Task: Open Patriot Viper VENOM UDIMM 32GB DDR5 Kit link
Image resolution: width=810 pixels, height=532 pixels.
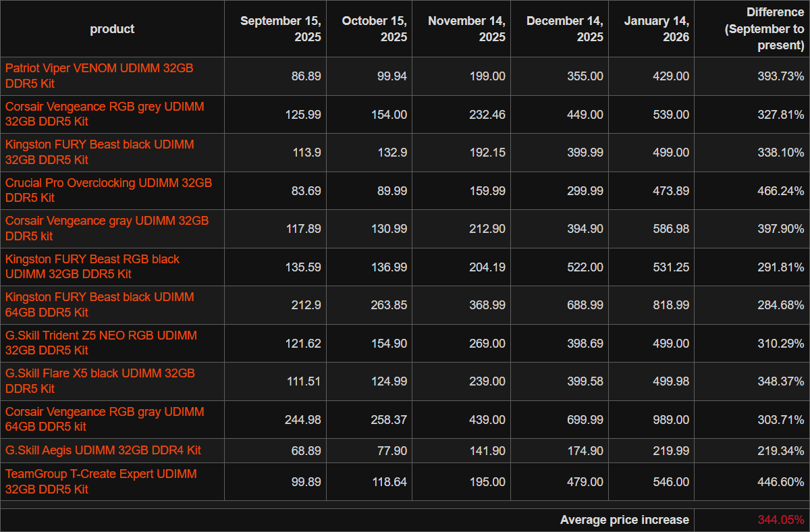Action: pyautogui.click(x=99, y=76)
